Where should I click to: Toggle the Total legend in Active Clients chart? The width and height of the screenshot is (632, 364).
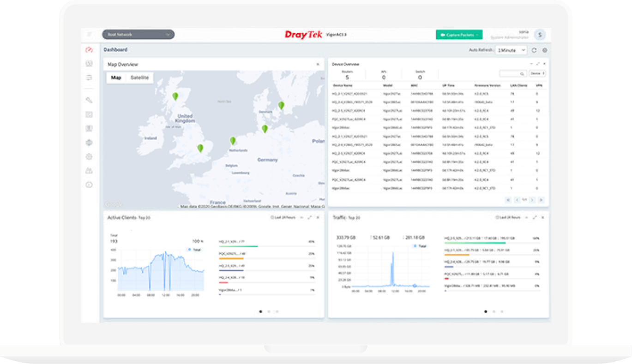(194, 249)
